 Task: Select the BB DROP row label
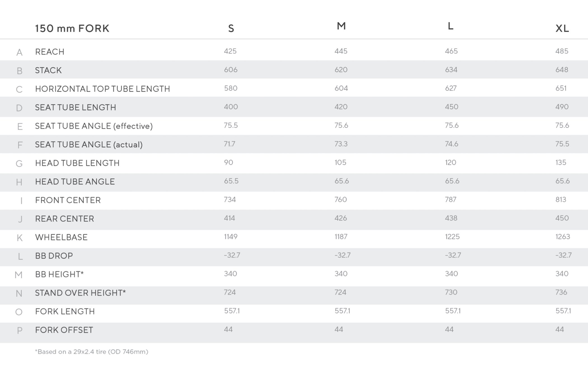pyautogui.click(x=54, y=256)
